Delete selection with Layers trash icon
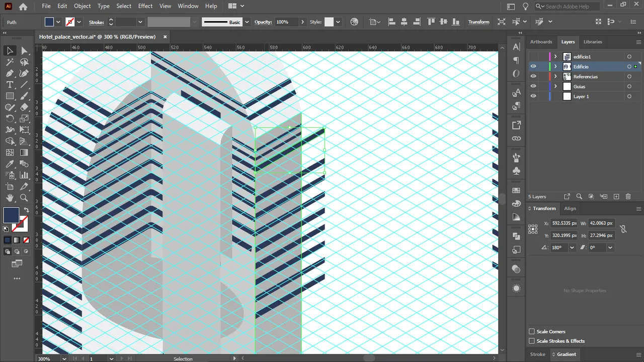This screenshot has height=362, width=644. [x=628, y=196]
